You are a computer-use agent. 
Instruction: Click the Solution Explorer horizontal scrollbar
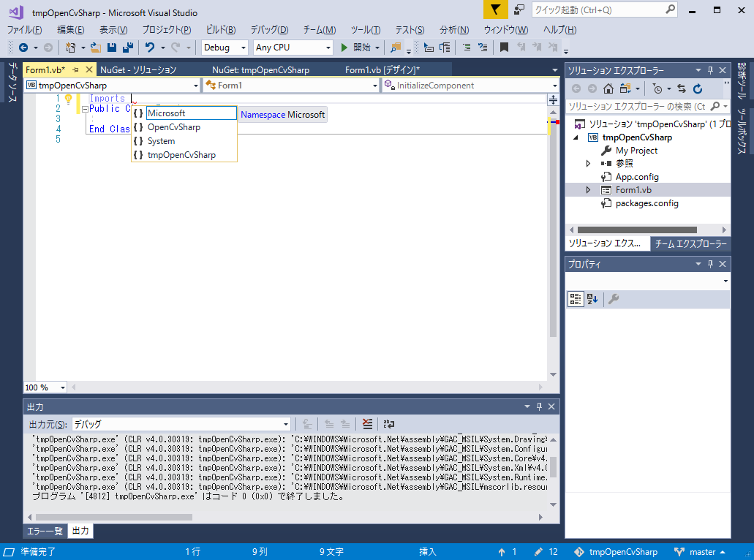pyautogui.click(x=637, y=230)
